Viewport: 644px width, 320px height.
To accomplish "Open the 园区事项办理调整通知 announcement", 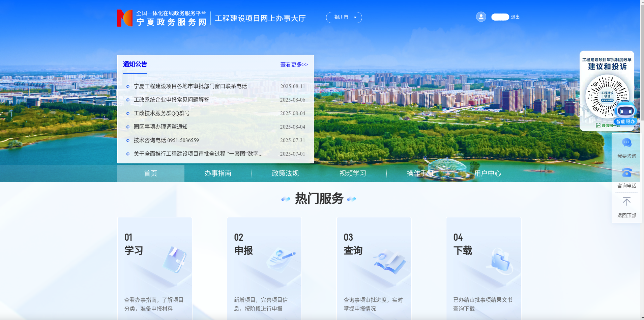I will (160, 127).
